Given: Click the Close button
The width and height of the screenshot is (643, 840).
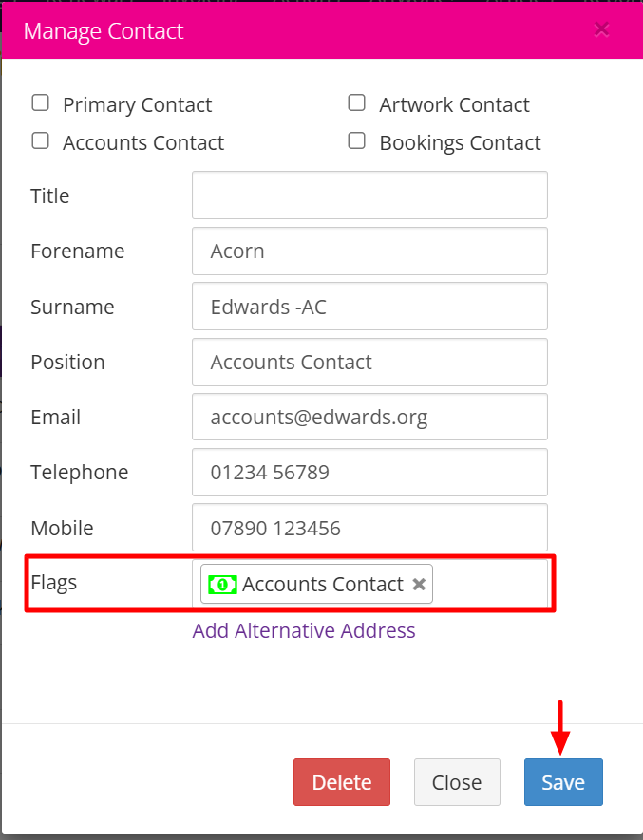Looking at the screenshot, I should coord(457,782).
